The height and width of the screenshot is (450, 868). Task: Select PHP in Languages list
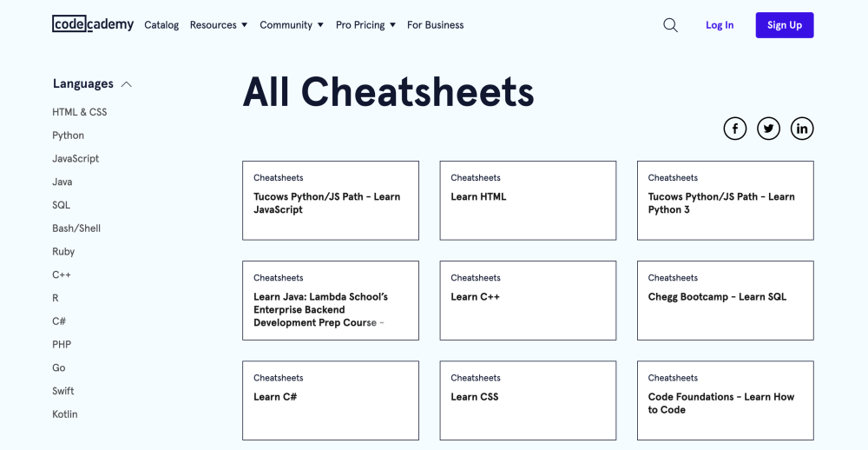[62, 345]
